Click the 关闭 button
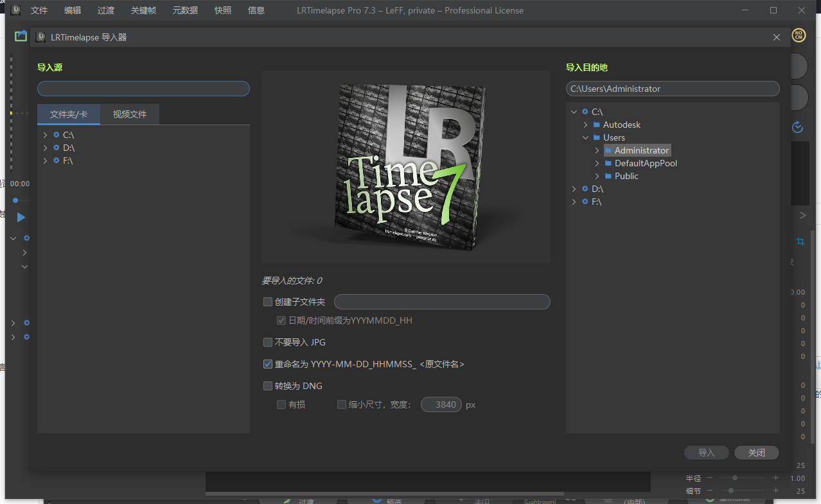 (x=757, y=453)
